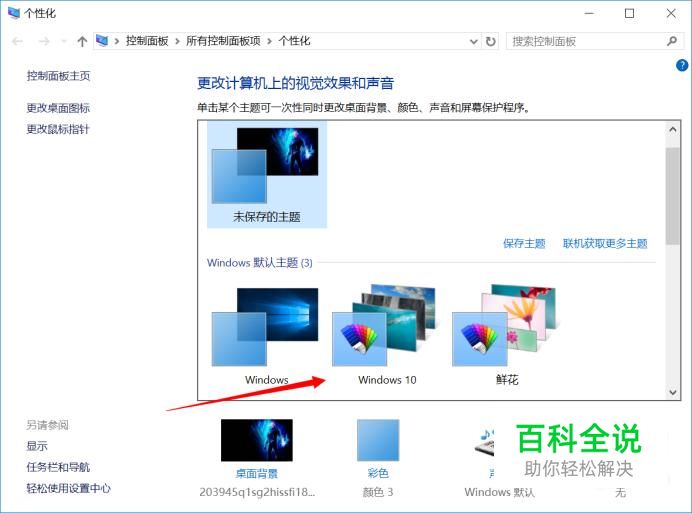Select 个性化 in the breadcrumb
The width and height of the screenshot is (692, 513).
[294, 41]
